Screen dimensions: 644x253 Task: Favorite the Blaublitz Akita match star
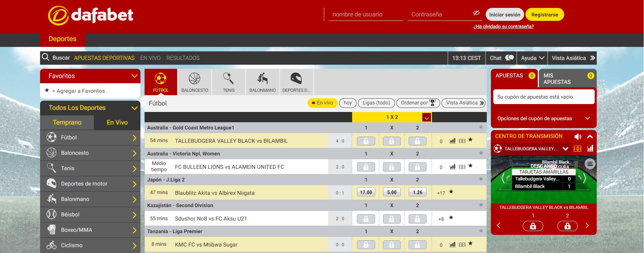[451, 192]
